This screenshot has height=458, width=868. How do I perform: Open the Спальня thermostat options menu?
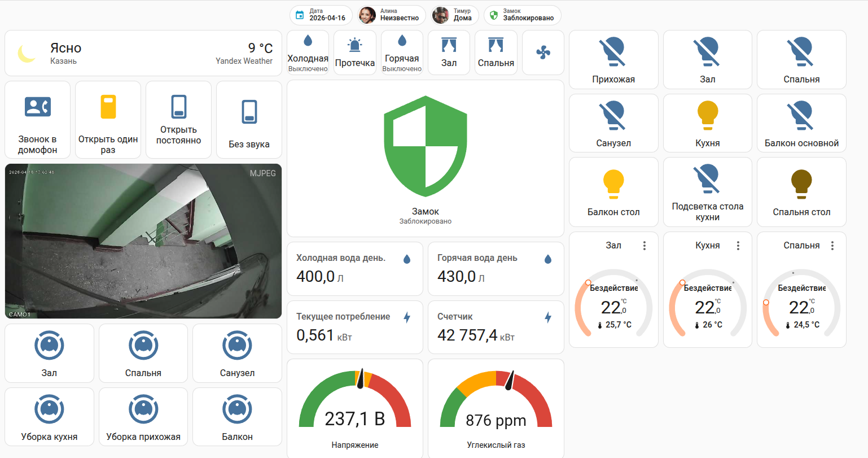click(832, 245)
